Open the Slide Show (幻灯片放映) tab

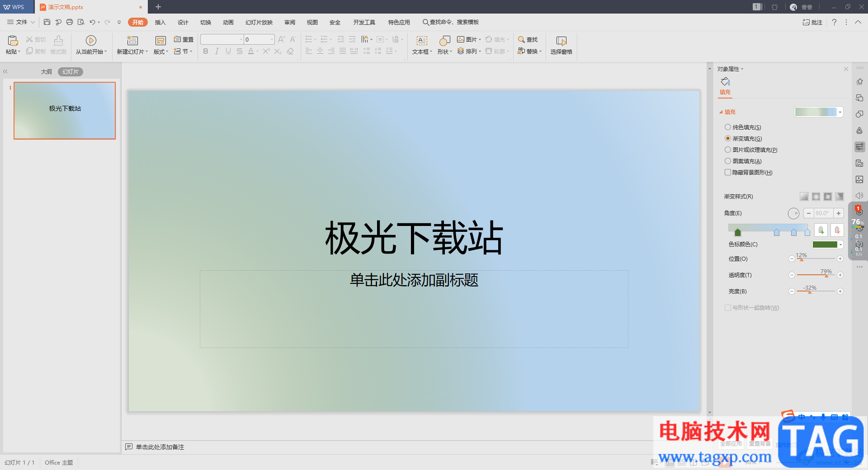tap(259, 22)
